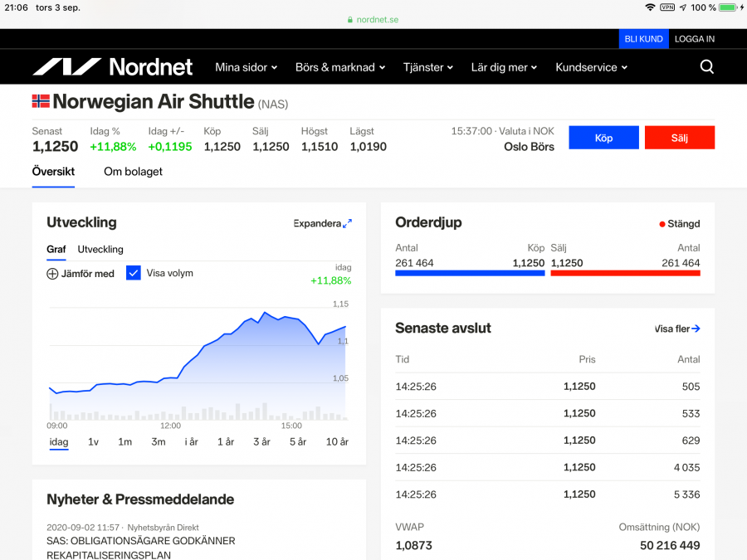Switch to Utveckling tab in chart panel
747x560 pixels.
click(x=100, y=249)
